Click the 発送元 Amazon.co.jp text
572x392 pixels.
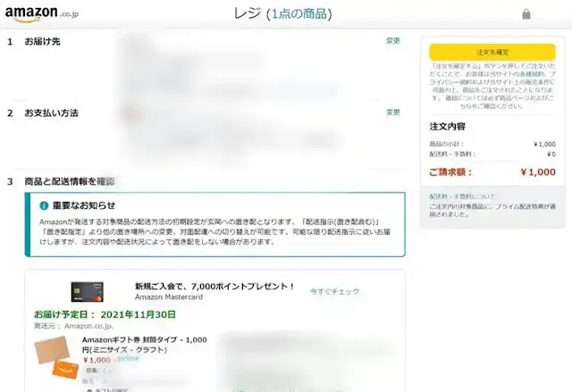click(73, 326)
